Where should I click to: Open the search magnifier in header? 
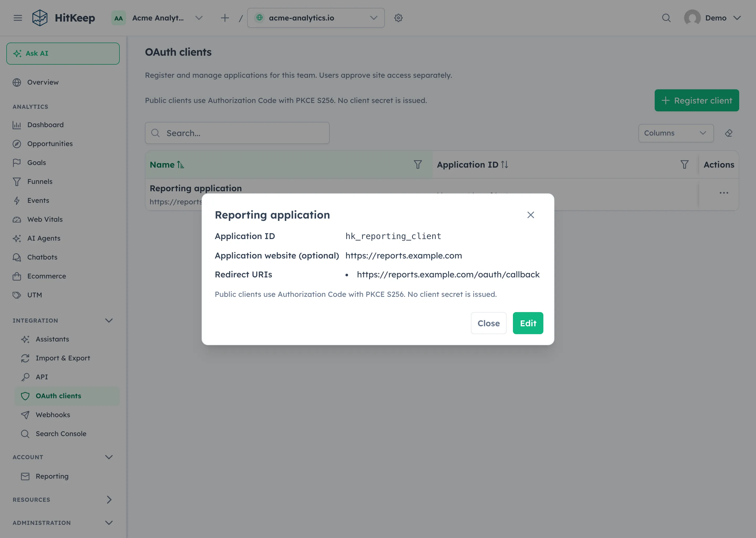(x=666, y=18)
